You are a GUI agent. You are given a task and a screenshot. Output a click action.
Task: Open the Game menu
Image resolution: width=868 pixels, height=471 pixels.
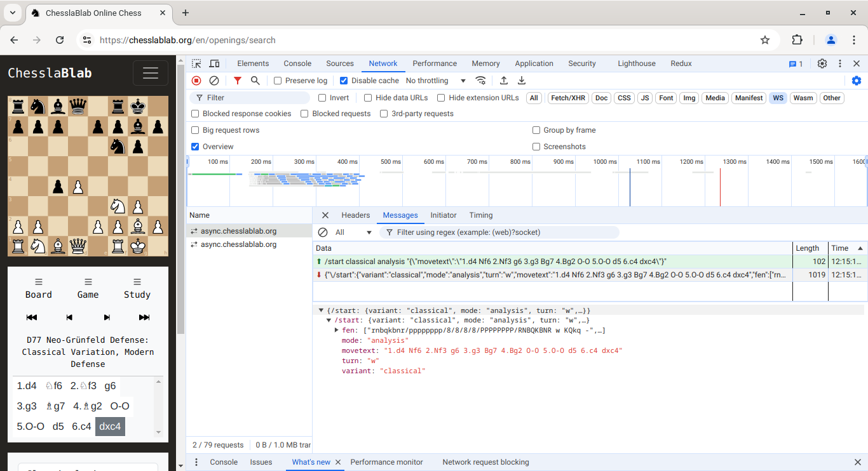click(x=88, y=288)
